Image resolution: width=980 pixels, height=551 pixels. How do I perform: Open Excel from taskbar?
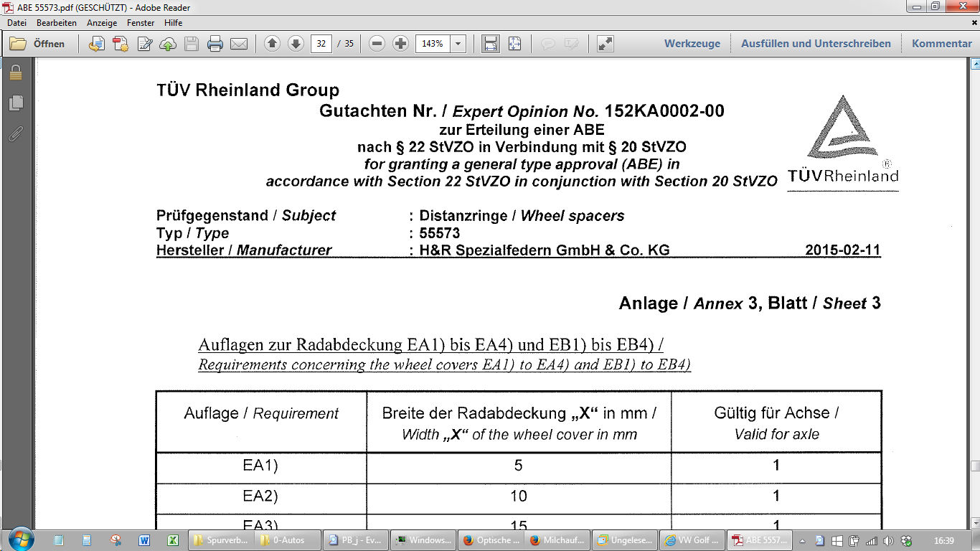pyautogui.click(x=173, y=540)
